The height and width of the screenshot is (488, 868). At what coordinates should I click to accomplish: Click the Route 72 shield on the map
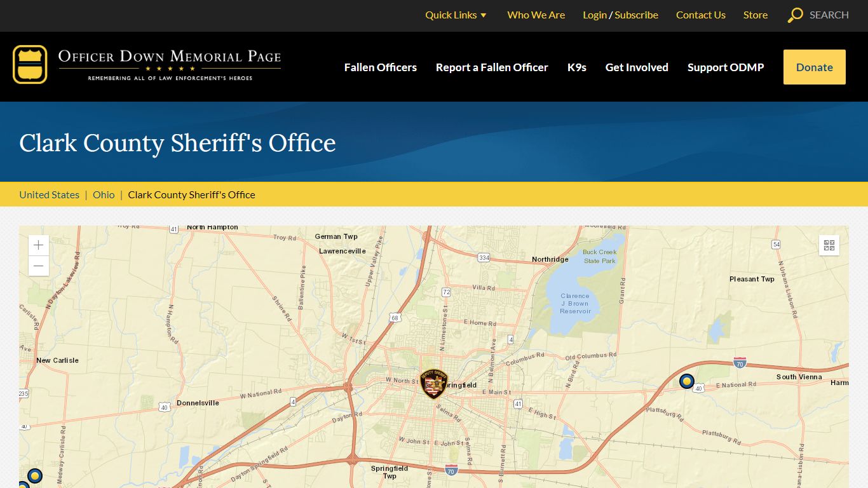[x=446, y=292]
